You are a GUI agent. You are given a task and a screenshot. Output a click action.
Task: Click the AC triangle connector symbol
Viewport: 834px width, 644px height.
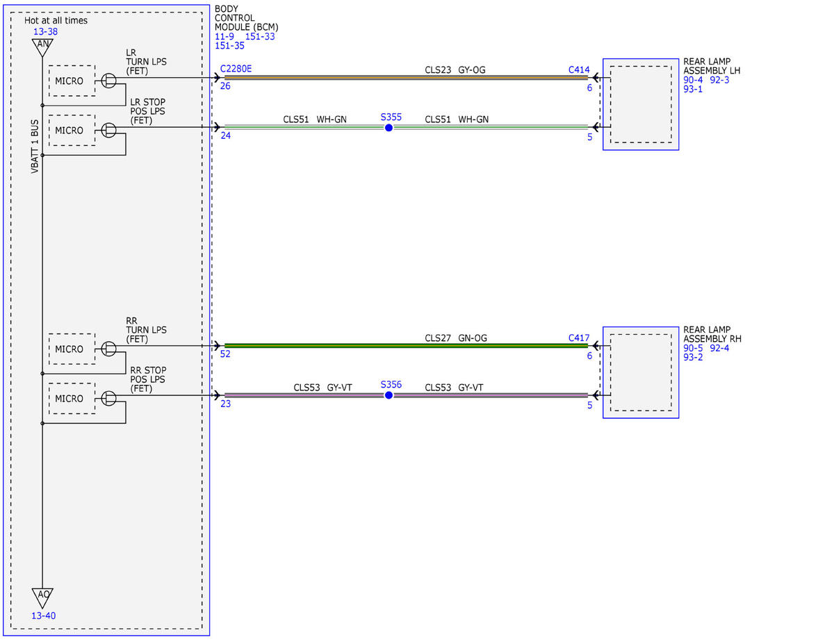point(42,597)
